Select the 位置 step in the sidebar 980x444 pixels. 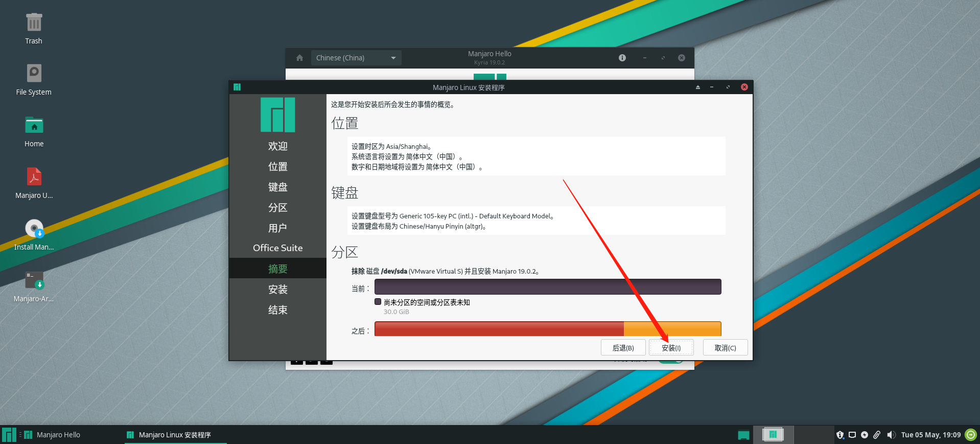pyautogui.click(x=278, y=167)
